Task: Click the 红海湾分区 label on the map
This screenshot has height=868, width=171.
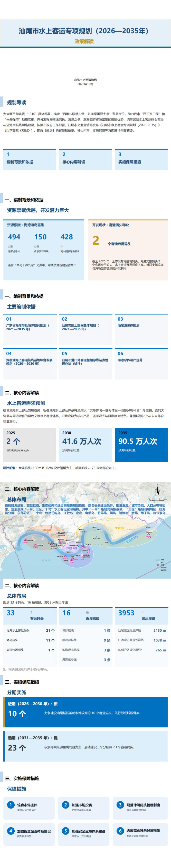Action: (71, 548)
